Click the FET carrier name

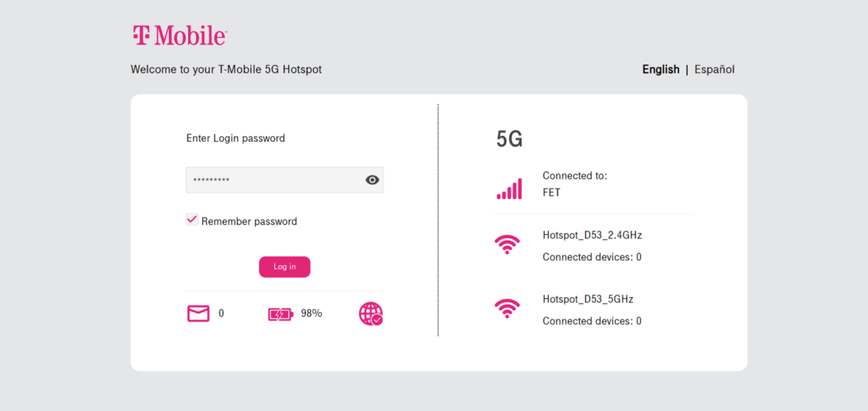551,192
